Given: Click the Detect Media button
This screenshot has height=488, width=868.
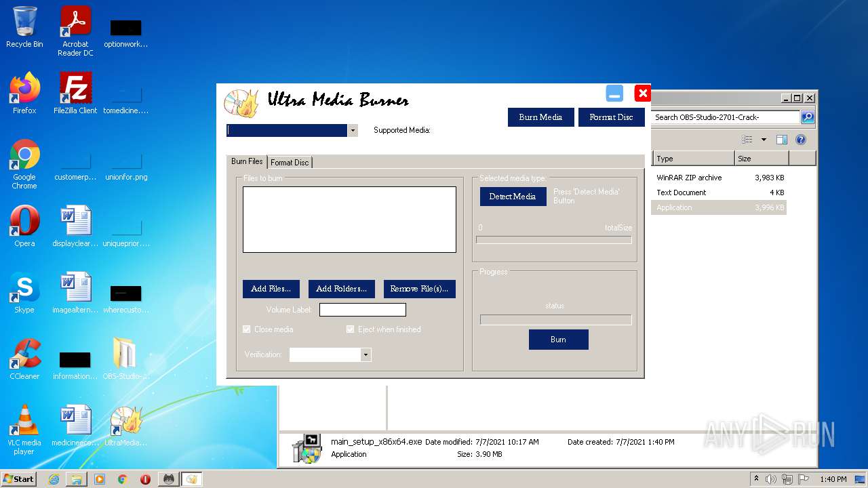Looking at the screenshot, I should pos(513,197).
